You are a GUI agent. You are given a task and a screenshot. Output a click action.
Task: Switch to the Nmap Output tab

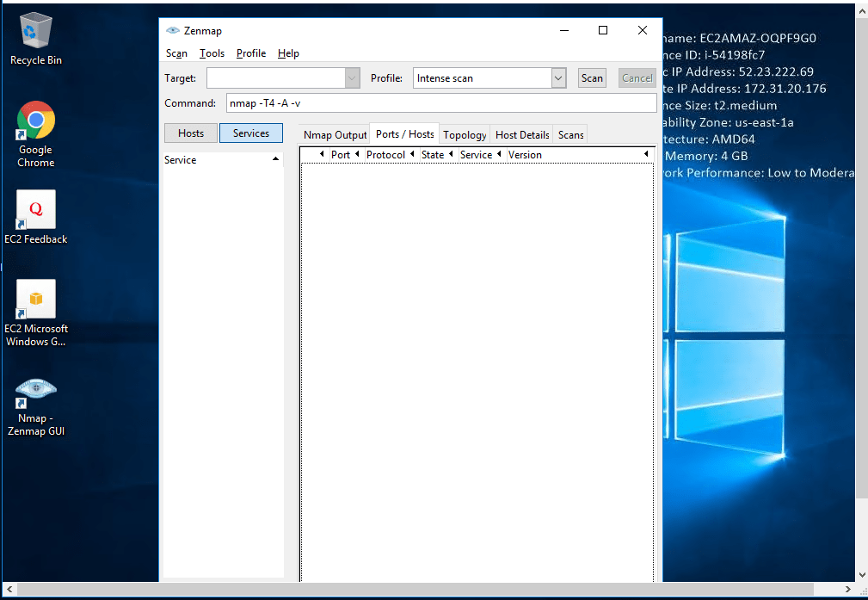[335, 135]
